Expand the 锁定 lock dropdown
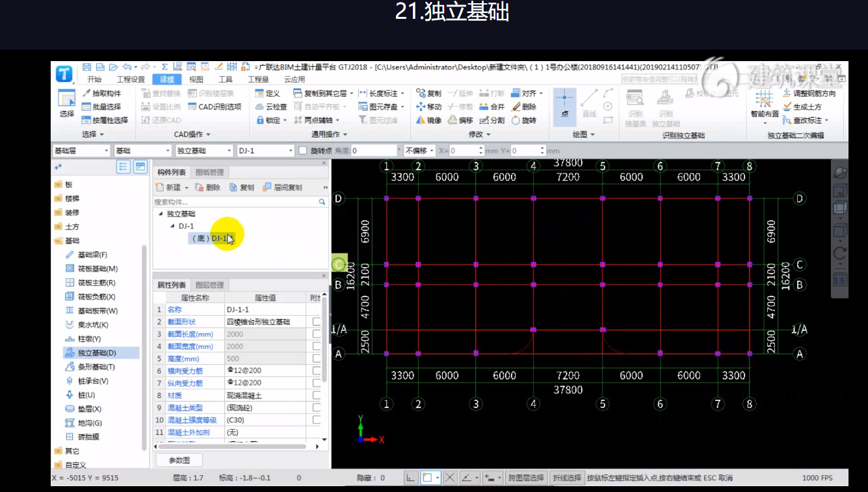This screenshot has width=868, height=492. tap(283, 120)
